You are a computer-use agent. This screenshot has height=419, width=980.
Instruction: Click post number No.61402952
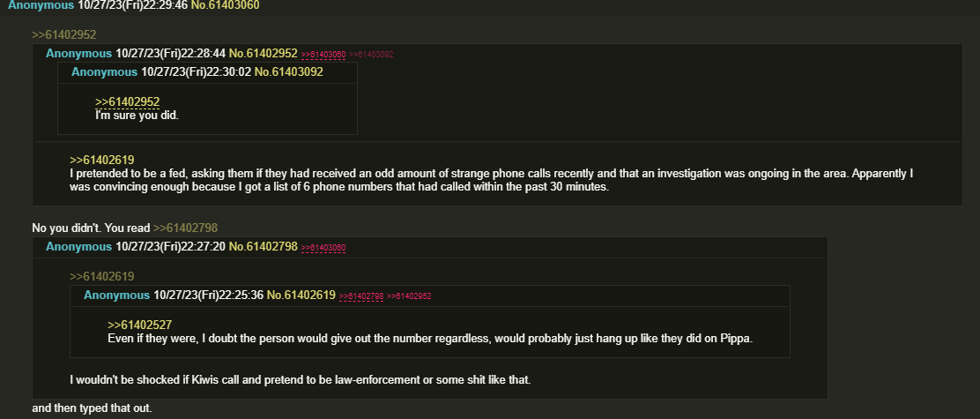(264, 54)
